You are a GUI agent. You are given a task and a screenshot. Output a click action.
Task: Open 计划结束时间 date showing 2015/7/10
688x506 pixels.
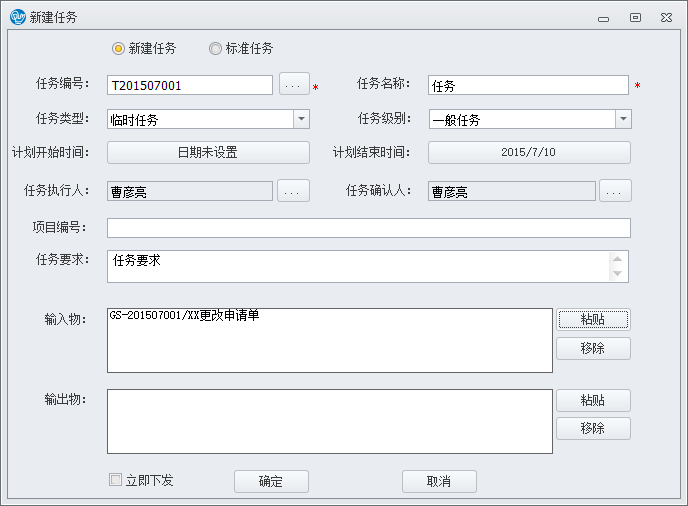tap(529, 153)
